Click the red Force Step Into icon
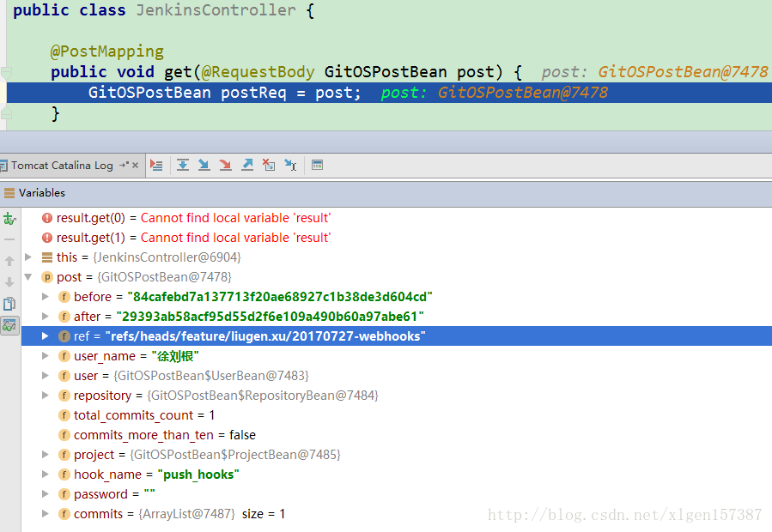 point(226,165)
